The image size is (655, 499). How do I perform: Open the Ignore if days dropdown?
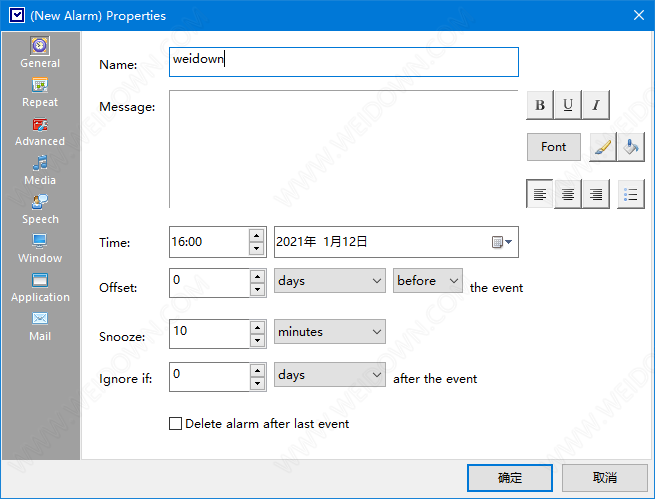pyautogui.click(x=330, y=375)
